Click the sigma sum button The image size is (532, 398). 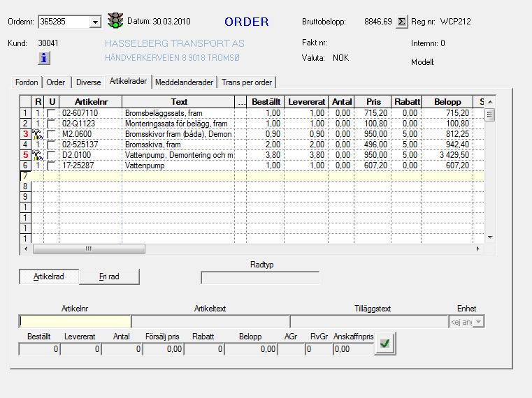click(x=401, y=22)
